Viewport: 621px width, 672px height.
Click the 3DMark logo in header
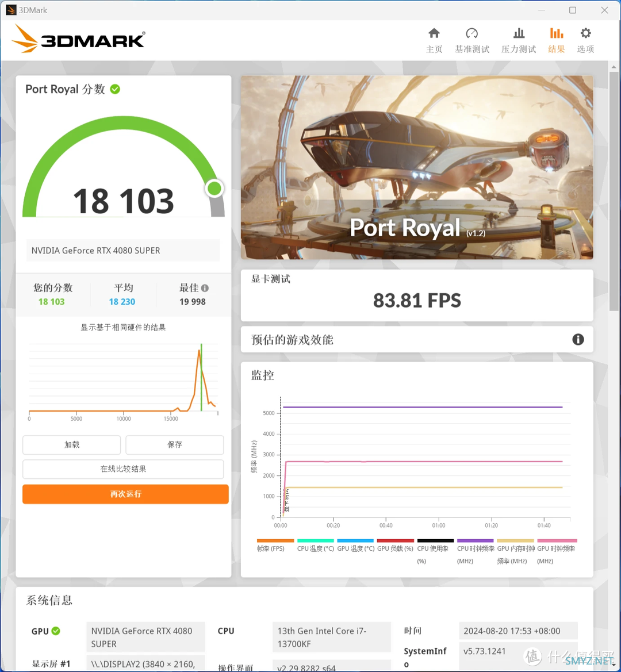[x=78, y=40]
